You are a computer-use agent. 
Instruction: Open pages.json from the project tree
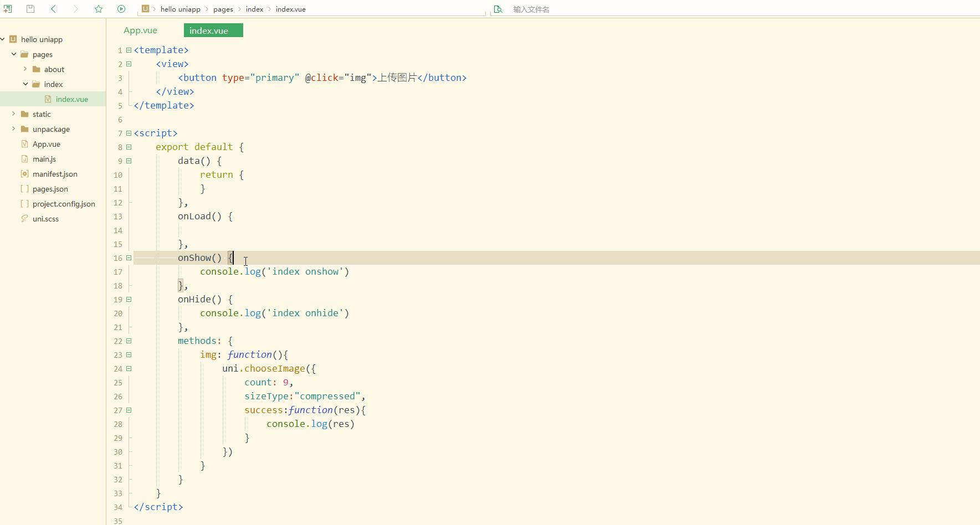pyautogui.click(x=50, y=189)
